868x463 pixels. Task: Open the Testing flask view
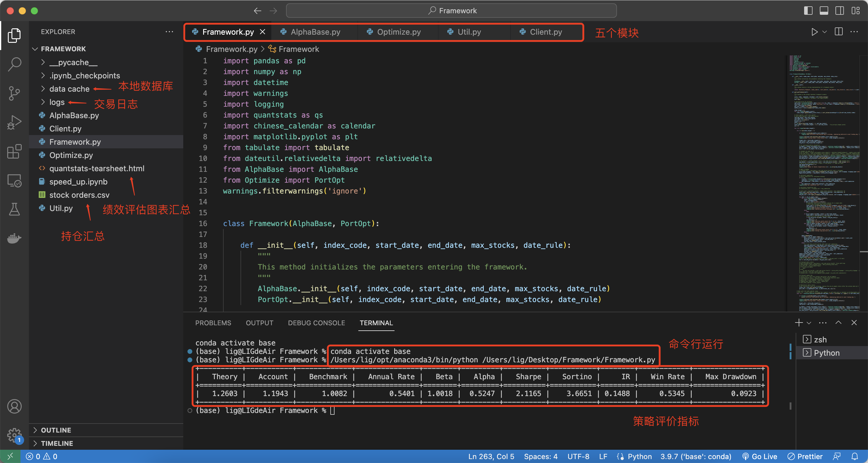pos(14,209)
